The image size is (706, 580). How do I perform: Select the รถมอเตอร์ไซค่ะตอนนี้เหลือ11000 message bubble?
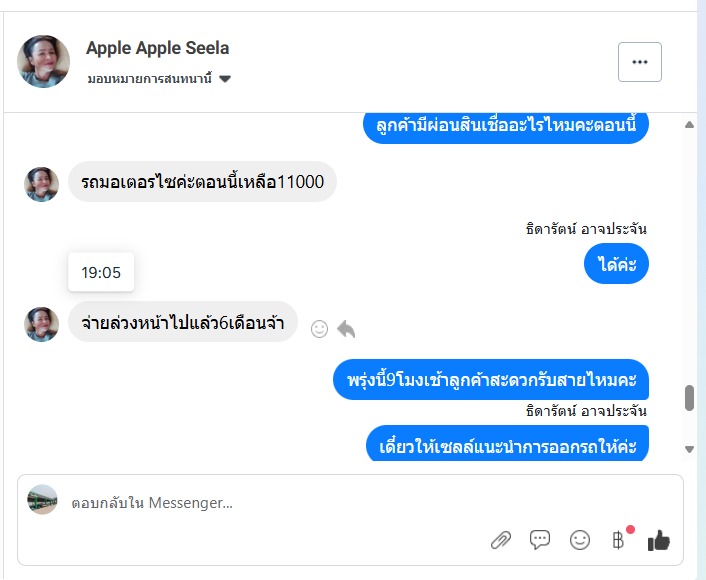click(202, 182)
